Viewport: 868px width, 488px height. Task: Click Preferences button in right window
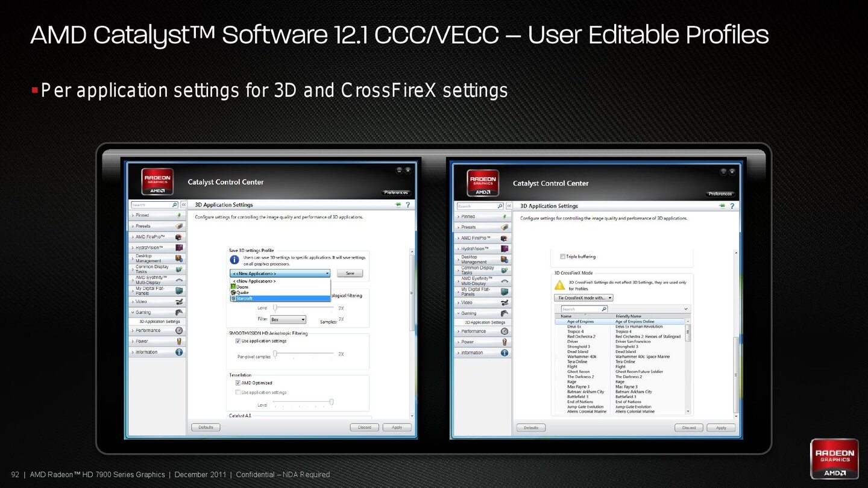(x=720, y=194)
